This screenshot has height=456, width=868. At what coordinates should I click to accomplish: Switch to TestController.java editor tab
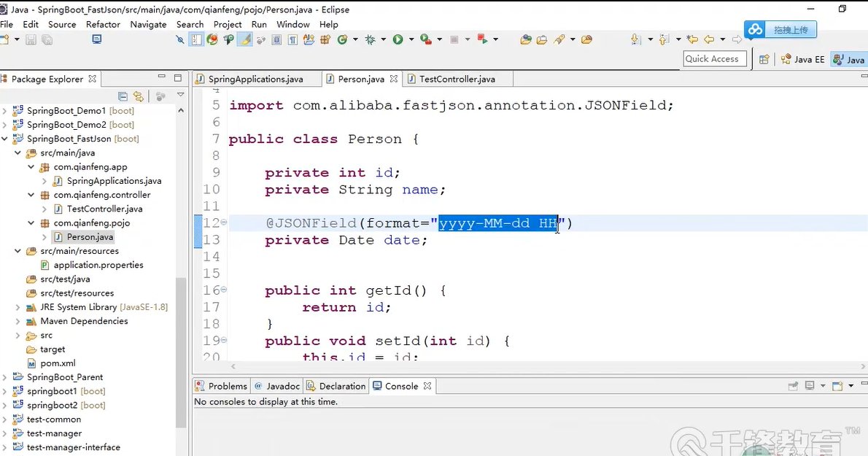tap(457, 79)
